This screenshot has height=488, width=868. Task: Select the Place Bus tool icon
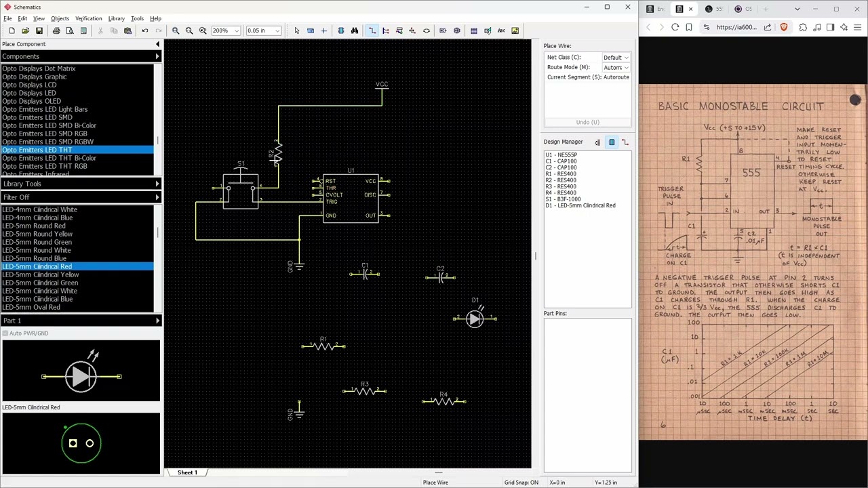[x=386, y=30]
